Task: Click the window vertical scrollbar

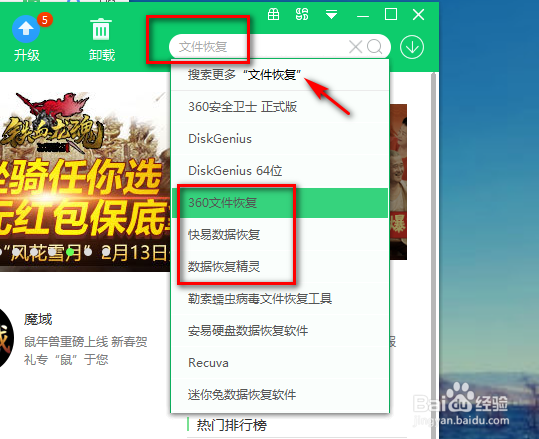Action: point(433,254)
